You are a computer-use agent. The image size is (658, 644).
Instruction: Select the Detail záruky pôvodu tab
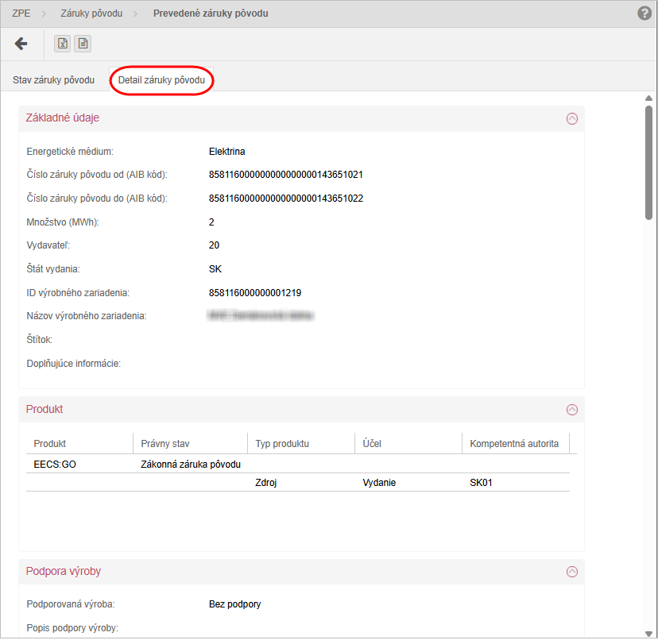(x=161, y=80)
